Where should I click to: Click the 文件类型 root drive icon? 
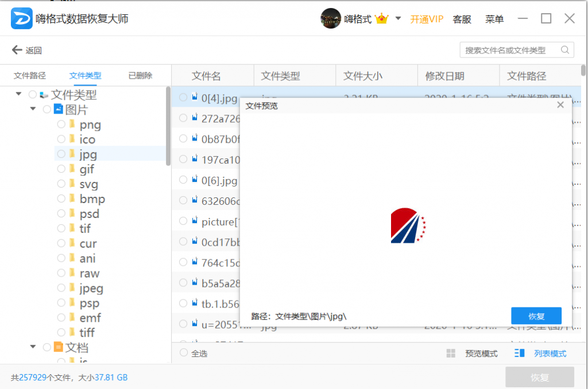coord(44,95)
